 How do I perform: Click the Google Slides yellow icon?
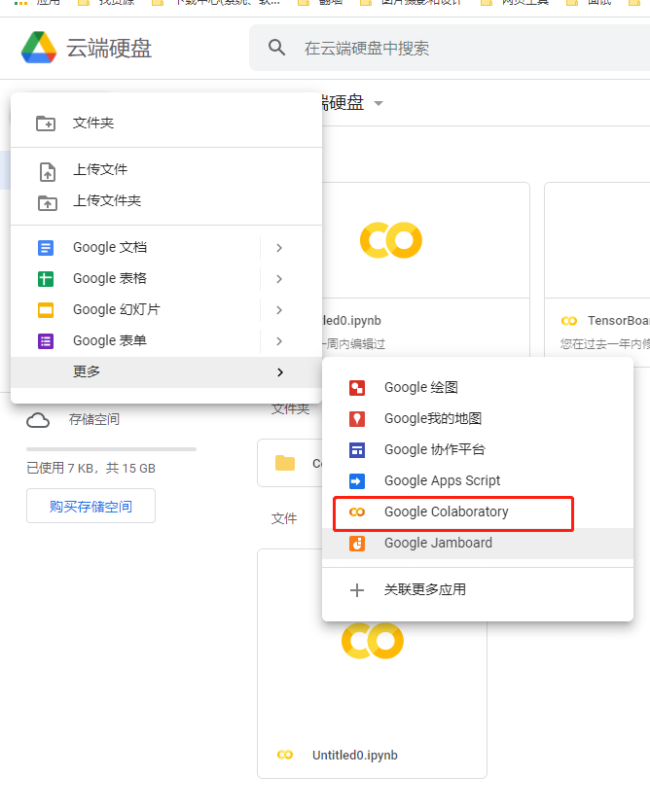click(x=46, y=310)
